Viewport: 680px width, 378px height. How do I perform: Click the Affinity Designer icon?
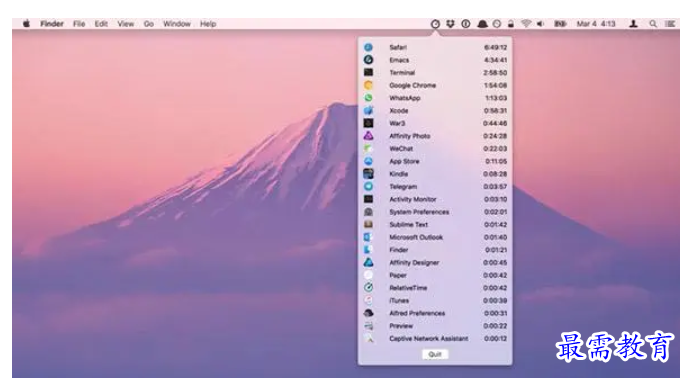point(368,262)
